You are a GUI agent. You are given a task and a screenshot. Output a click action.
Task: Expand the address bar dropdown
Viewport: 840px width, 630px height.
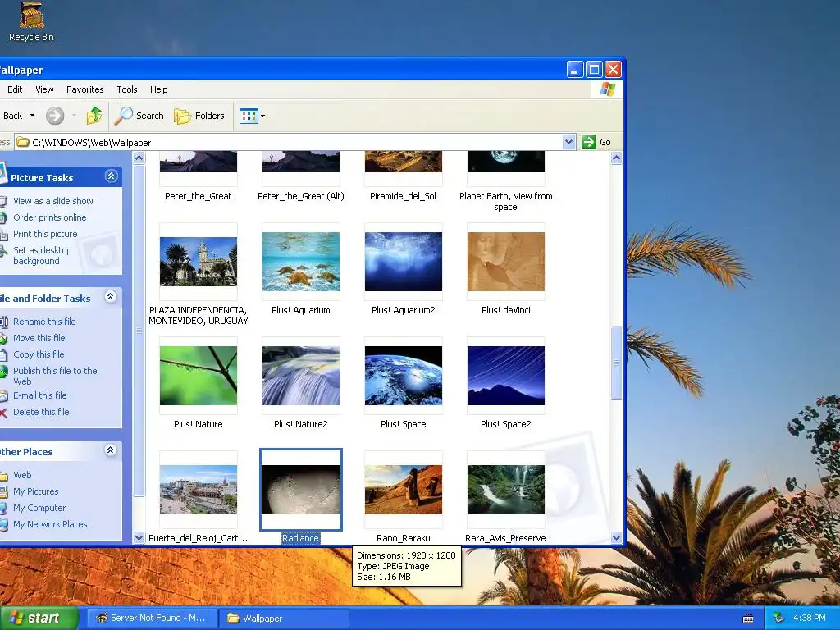click(x=569, y=142)
